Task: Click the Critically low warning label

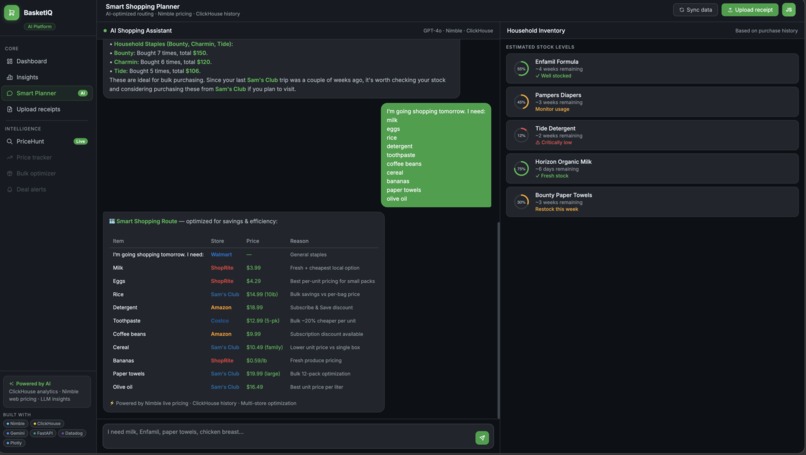Action: (x=554, y=142)
